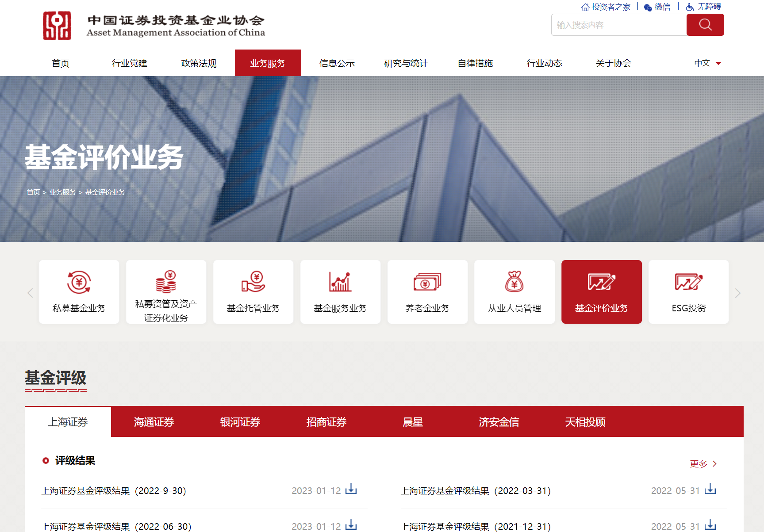The width and height of the screenshot is (764, 532).
Task: Go to 首页 in main navigation
Action: tap(61, 63)
